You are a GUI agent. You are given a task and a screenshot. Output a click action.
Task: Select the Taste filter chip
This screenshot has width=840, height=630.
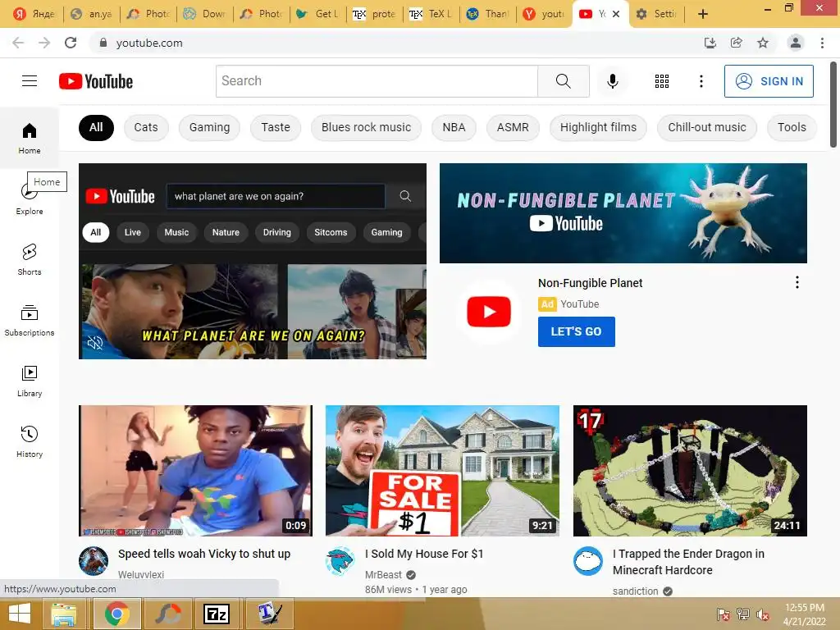[276, 127]
